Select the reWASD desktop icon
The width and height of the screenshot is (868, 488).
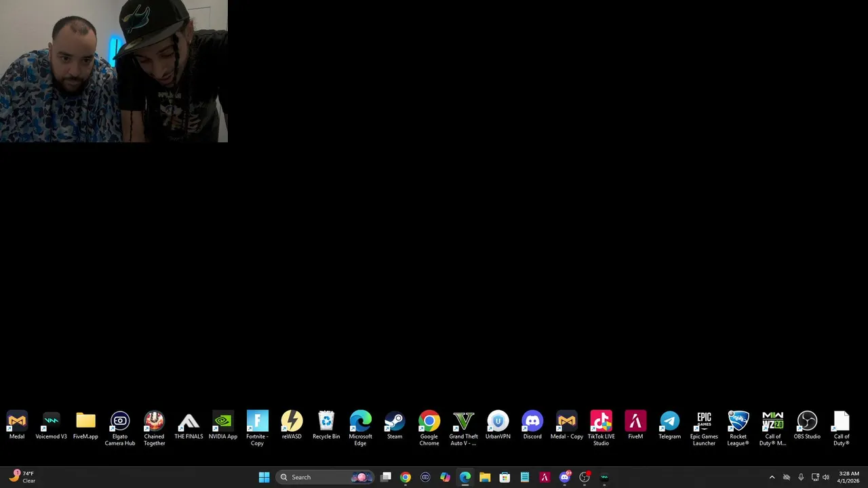point(292,426)
